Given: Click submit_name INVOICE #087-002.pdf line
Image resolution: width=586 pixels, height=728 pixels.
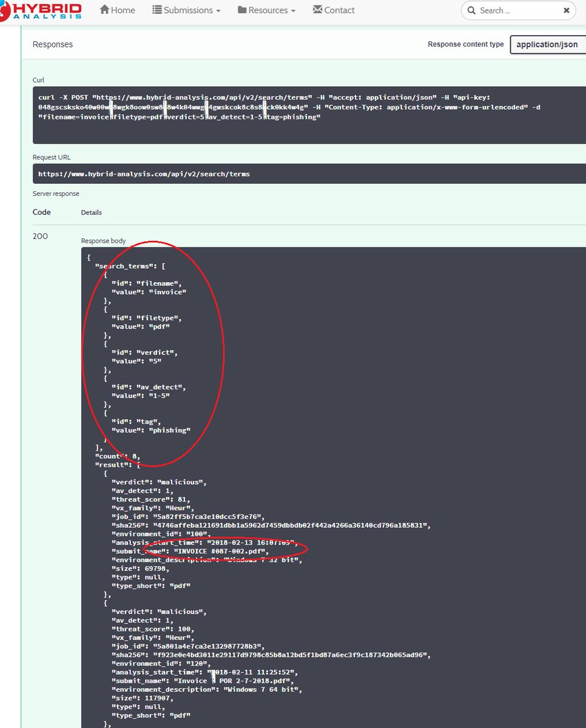Looking at the screenshot, I should click(x=190, y=551).
